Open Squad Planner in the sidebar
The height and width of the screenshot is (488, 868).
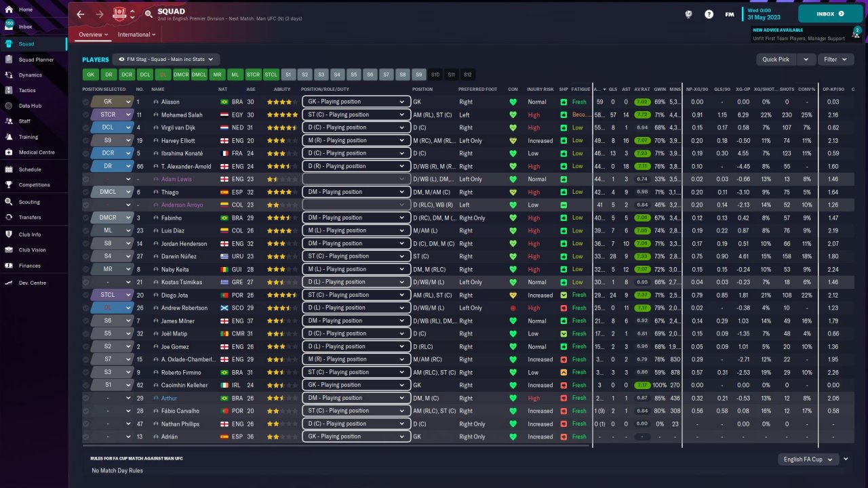click(36, 60)
